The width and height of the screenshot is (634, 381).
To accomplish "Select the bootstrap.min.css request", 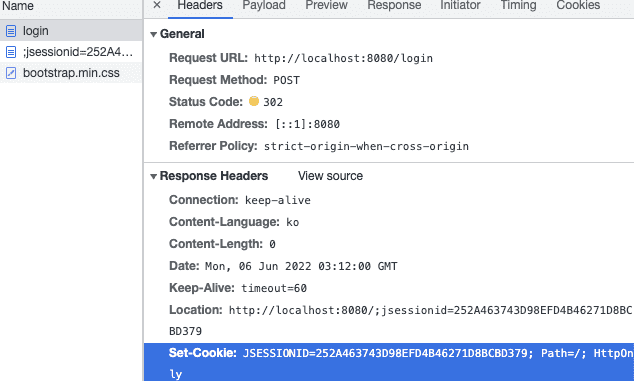I will click(71, 73).
